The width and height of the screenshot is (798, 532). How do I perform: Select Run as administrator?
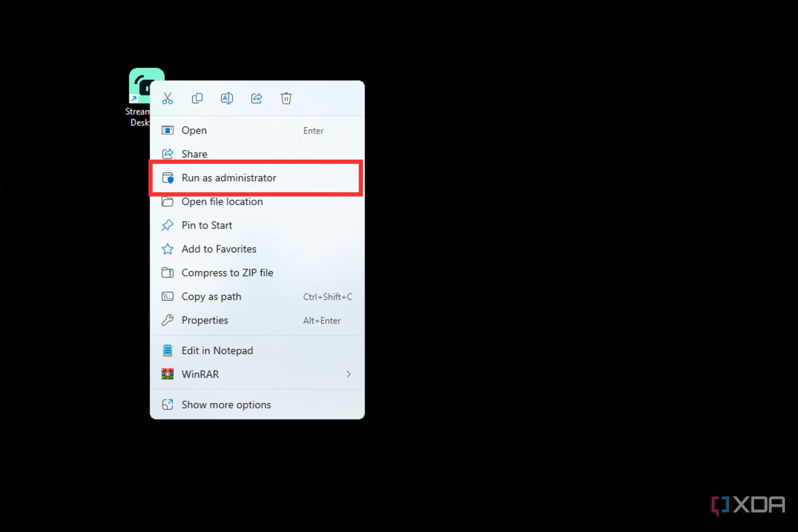pyautogui.click(x=229, y=177)
